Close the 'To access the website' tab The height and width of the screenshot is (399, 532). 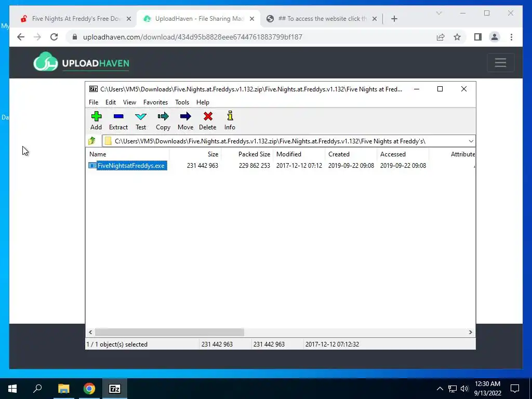374,19
